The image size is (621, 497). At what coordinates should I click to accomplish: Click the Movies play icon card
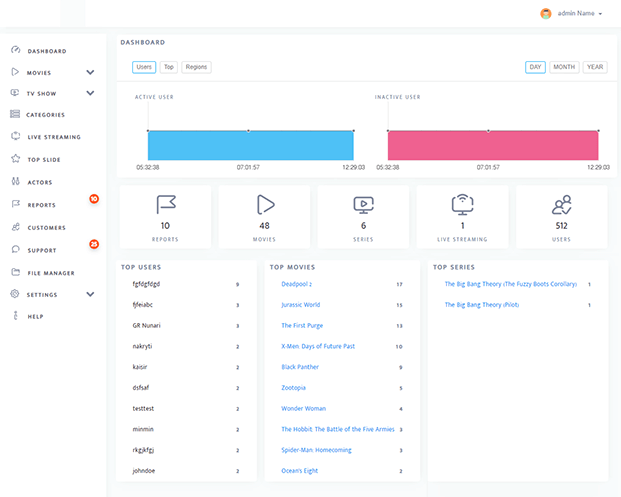(x=264, y=205)
